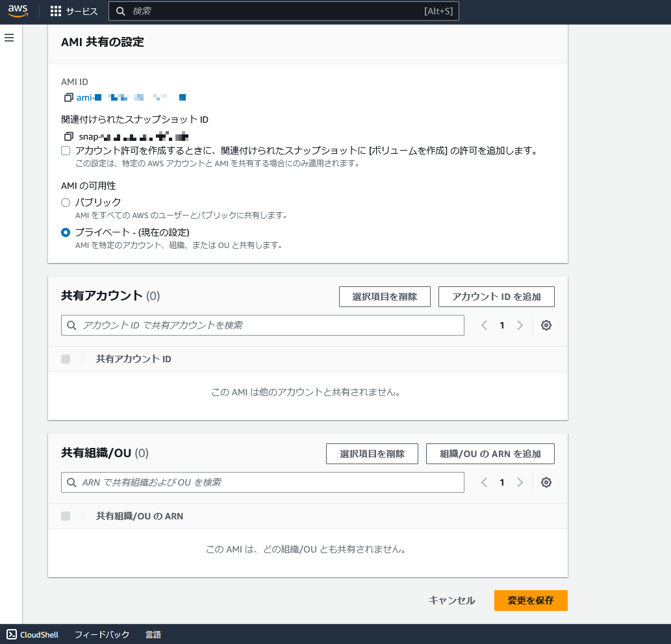Select the パブリック availability option

pos(66,202)
